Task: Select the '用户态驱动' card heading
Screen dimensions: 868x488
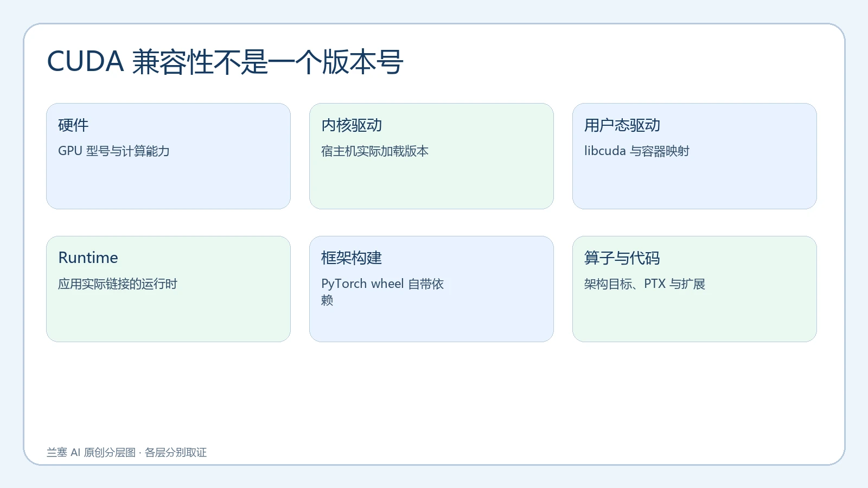Action: pyautogui.click(x=622, y=125)
